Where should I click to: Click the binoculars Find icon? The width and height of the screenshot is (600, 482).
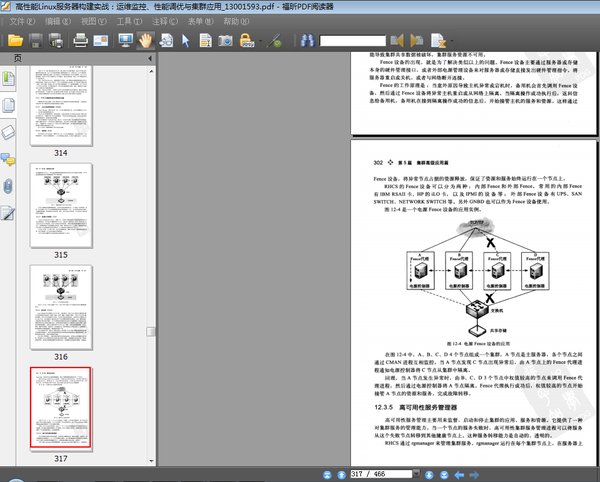308,41
